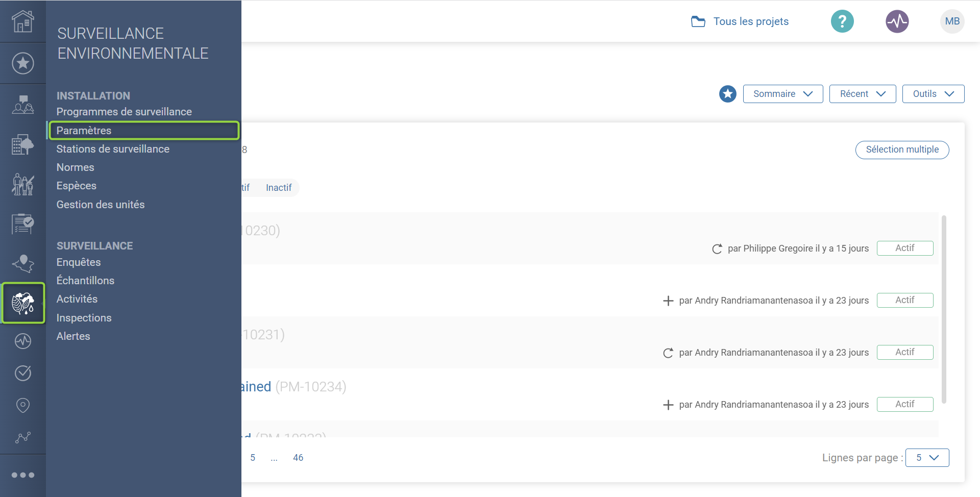Open favorites star icon in left sidebar
The height and width of the screenshot is (497, 980).
(x=23, y=63)
